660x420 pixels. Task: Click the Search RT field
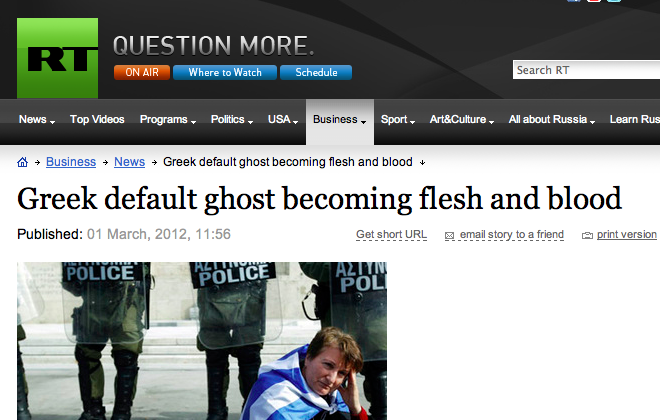586,70
